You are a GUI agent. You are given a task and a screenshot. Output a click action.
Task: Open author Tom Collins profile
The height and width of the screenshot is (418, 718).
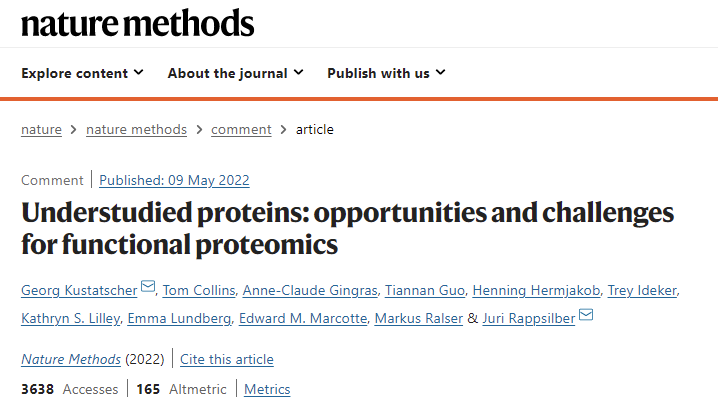point(199,290)
